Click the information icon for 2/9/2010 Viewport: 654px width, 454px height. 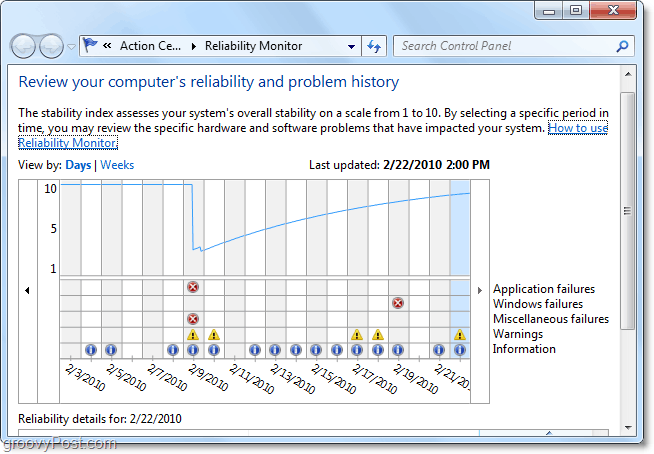[x=193, y=350]
